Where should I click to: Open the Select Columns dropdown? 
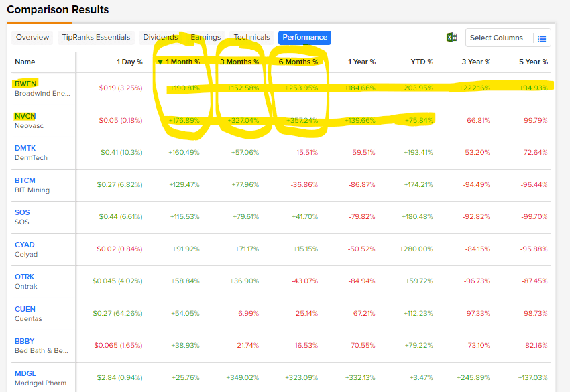point(497,38)
